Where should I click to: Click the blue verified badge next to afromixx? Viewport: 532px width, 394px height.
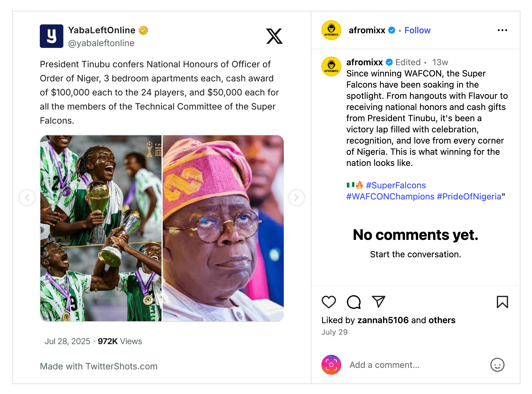click(x=391, y=30)
